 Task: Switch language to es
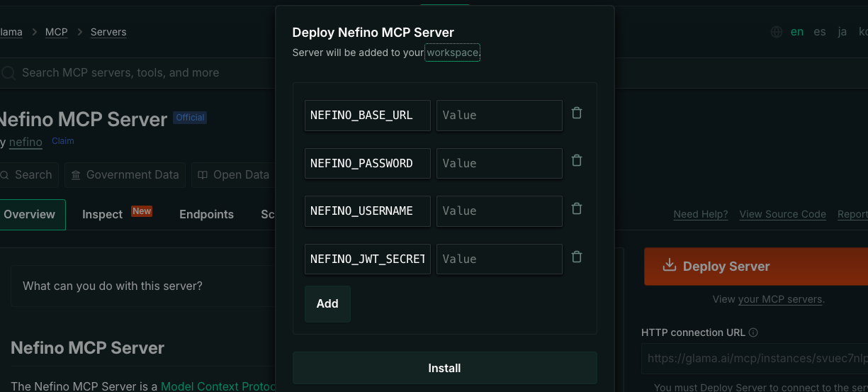coord(820,32)
